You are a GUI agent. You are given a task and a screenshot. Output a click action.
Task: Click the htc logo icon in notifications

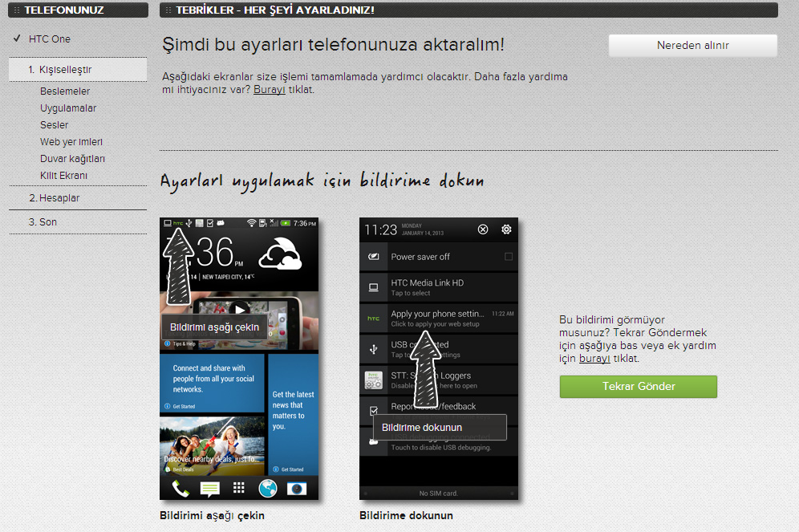coord(374,319)
